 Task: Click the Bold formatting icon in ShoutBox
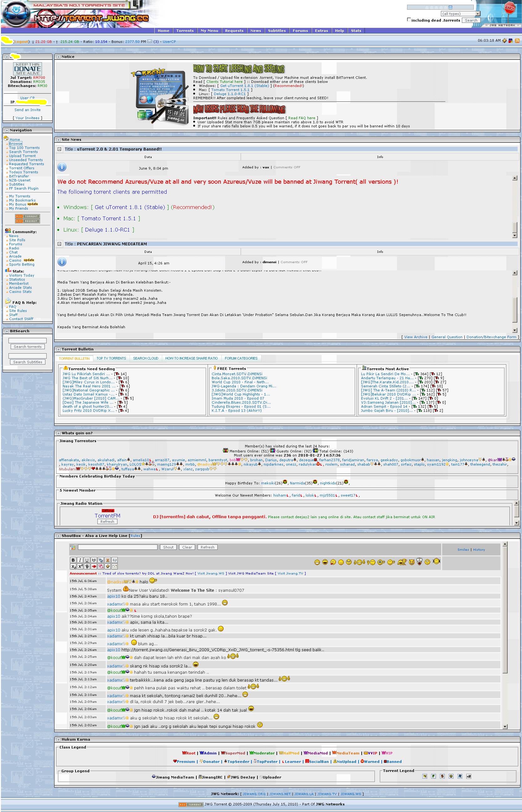pyautogui.click(x=73, y=560)
